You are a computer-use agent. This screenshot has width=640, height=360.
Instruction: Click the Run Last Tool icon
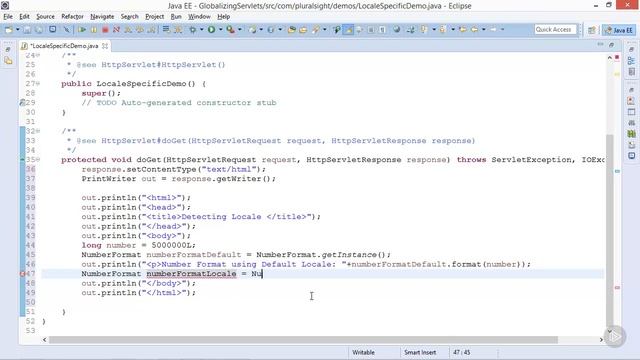pyautogui.click(x=231, y=29)
